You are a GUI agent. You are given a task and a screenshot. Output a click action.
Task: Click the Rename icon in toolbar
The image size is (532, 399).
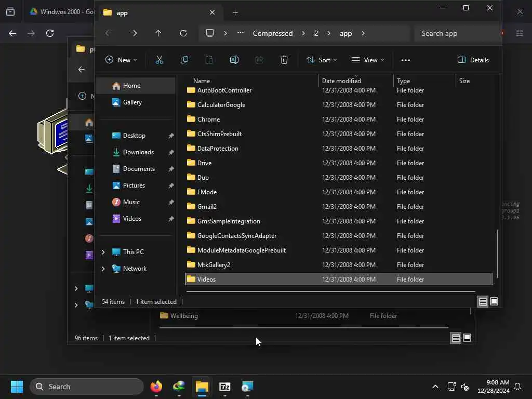[x=234, y=60]
